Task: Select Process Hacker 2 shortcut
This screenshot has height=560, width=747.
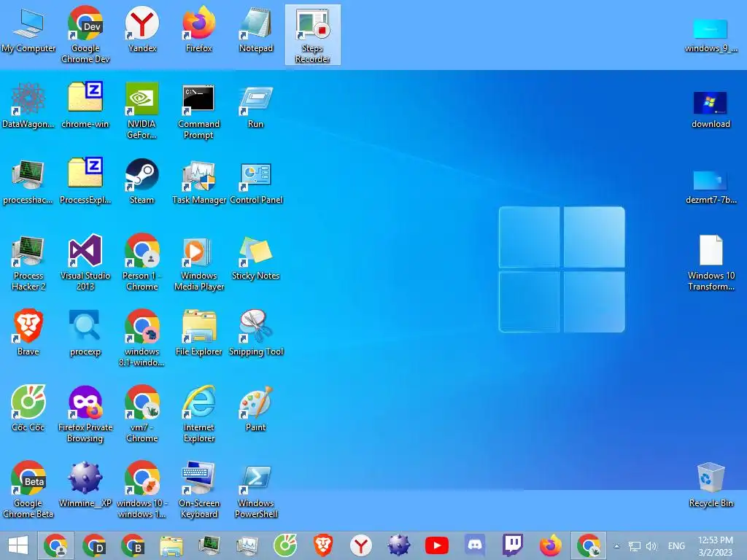Action: click(x=28, y=262)
